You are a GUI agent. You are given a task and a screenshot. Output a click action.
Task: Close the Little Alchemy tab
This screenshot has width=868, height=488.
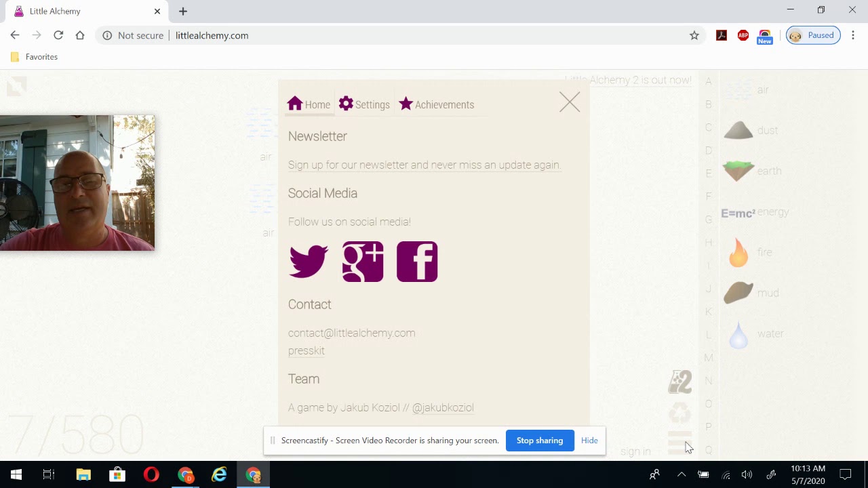tap(157, 11)
